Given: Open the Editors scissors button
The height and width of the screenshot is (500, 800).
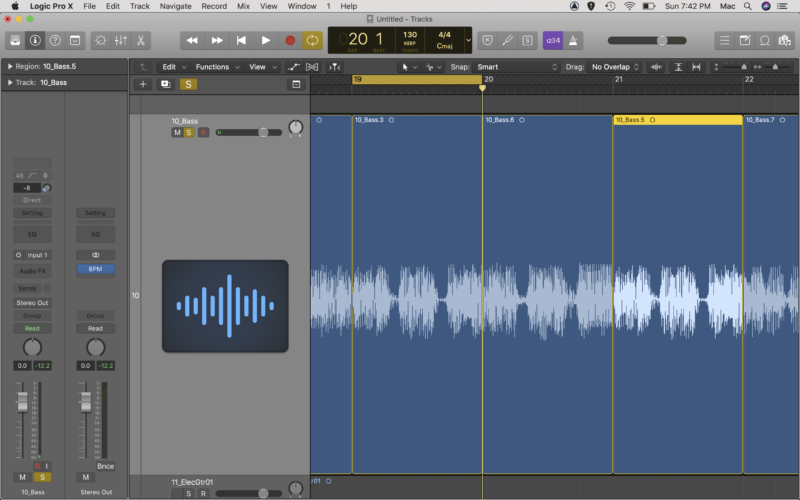Looking at the screenshot, I should pos(141,40).
